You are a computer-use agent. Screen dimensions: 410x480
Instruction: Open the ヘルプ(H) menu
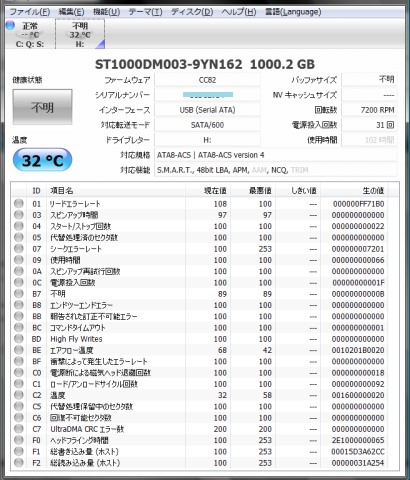coord(239,12)
